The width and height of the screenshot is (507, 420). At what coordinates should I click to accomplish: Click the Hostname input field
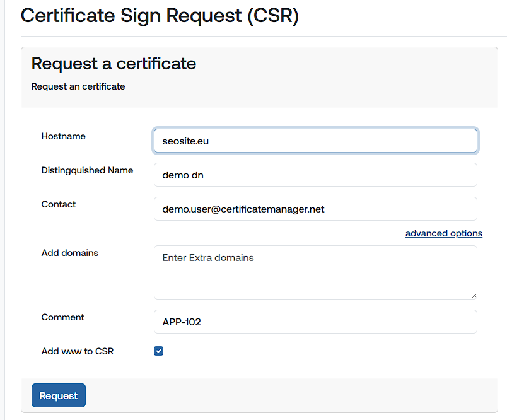[315, 141]
